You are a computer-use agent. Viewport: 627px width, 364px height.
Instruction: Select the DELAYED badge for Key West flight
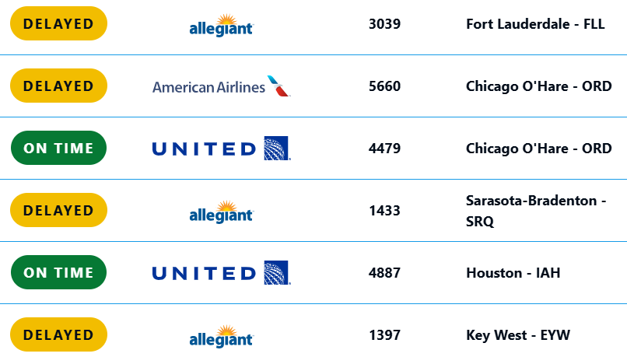59,334
